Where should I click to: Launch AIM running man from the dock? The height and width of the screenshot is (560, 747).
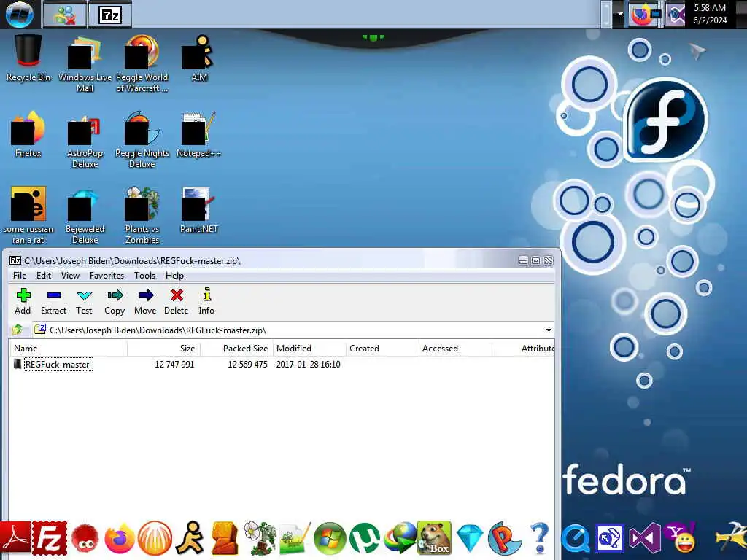[x=190, y=538]
